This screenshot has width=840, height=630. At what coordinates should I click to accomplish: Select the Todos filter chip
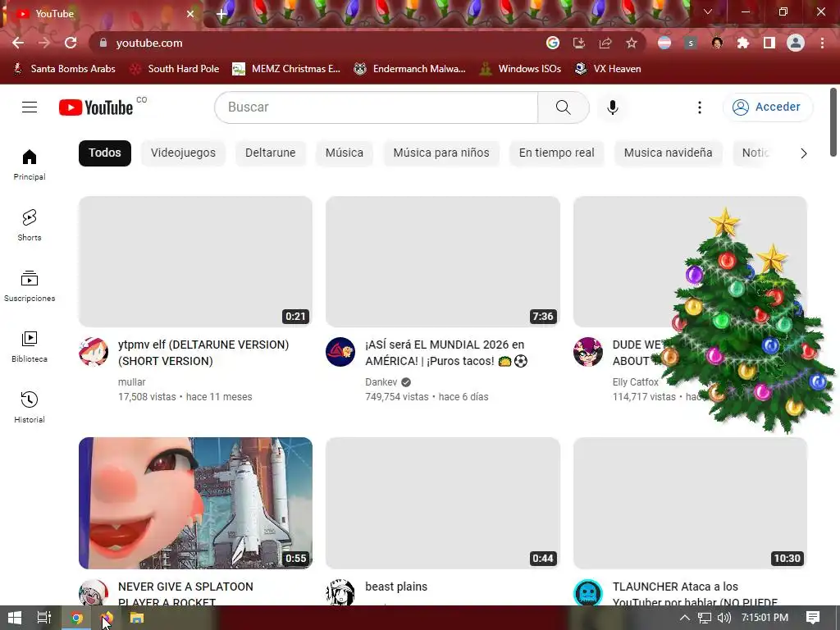pos(105,153)
